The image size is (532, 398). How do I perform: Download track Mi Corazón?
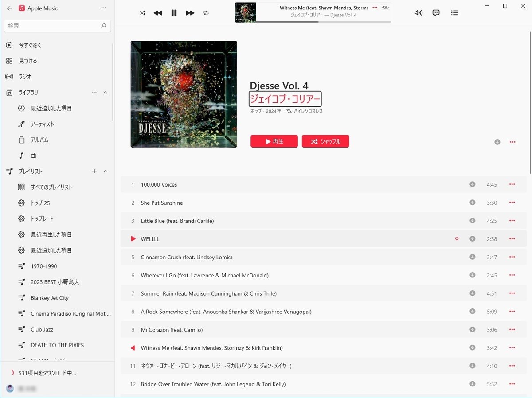point(473,330)
